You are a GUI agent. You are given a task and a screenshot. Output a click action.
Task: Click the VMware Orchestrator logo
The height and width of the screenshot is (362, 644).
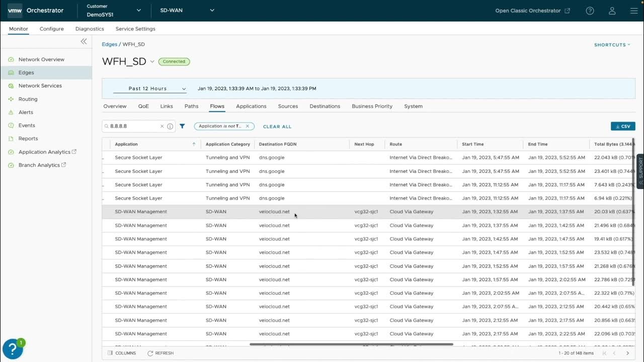(x=14, y=11)
